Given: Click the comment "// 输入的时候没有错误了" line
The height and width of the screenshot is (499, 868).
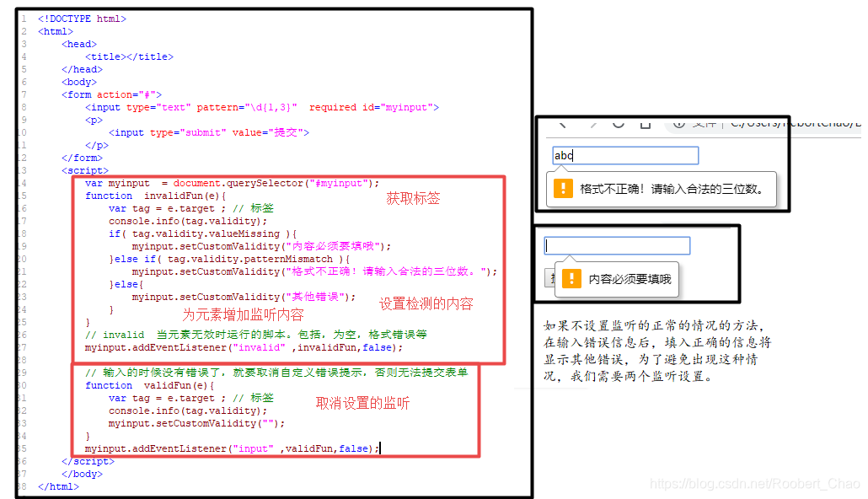Looking at the screenshot, I should tap(276, 373).
